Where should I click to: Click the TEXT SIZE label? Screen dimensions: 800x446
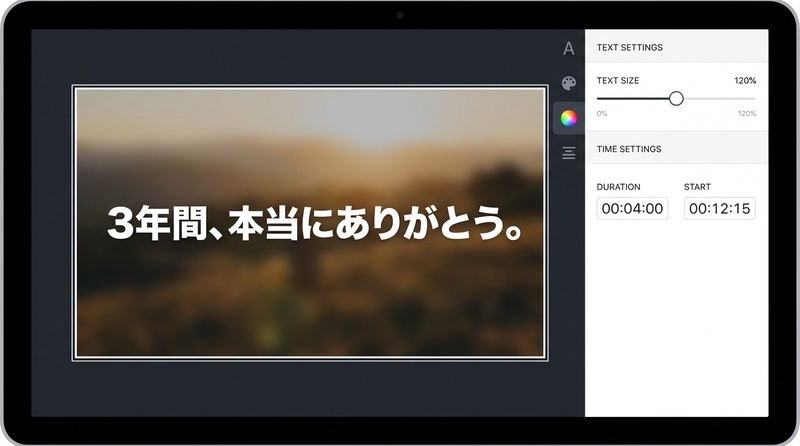coord(618,81)
